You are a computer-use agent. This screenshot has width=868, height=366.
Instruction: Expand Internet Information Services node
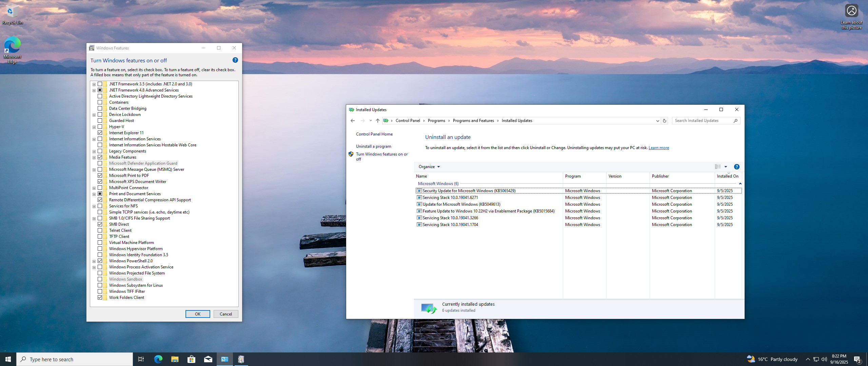[x=94, y=139]
